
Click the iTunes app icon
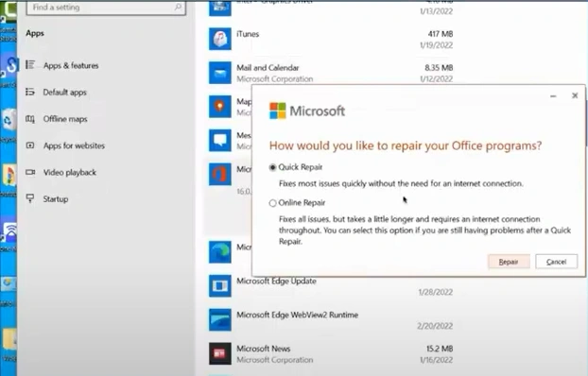point(219,39)
